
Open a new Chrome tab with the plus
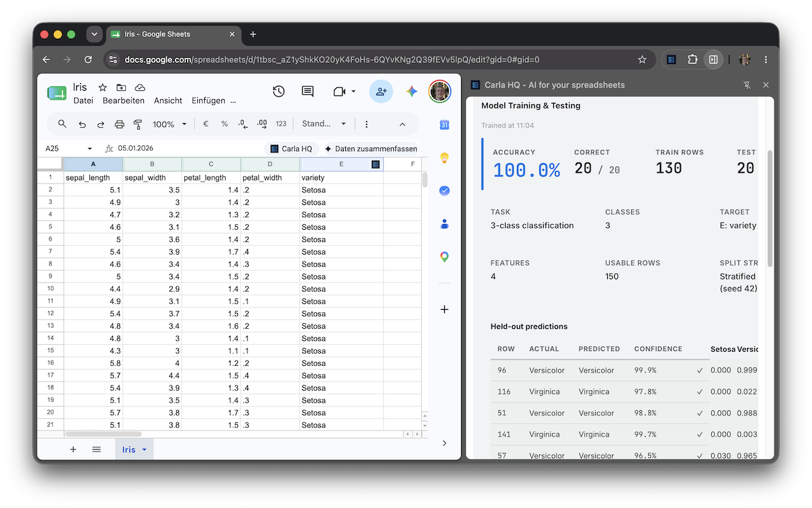point(253,34)
